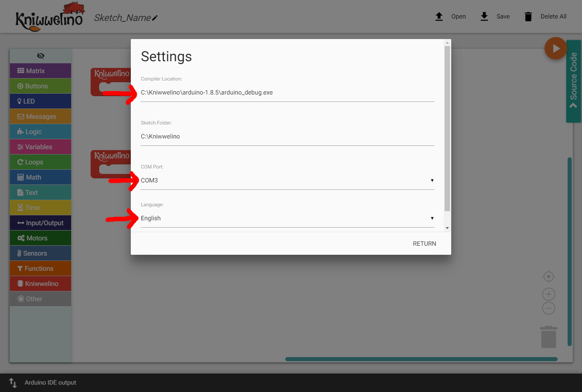Click the workspace vertical scrollbar
The height and width of the screenshot is (392, 582).
(570, 251)
